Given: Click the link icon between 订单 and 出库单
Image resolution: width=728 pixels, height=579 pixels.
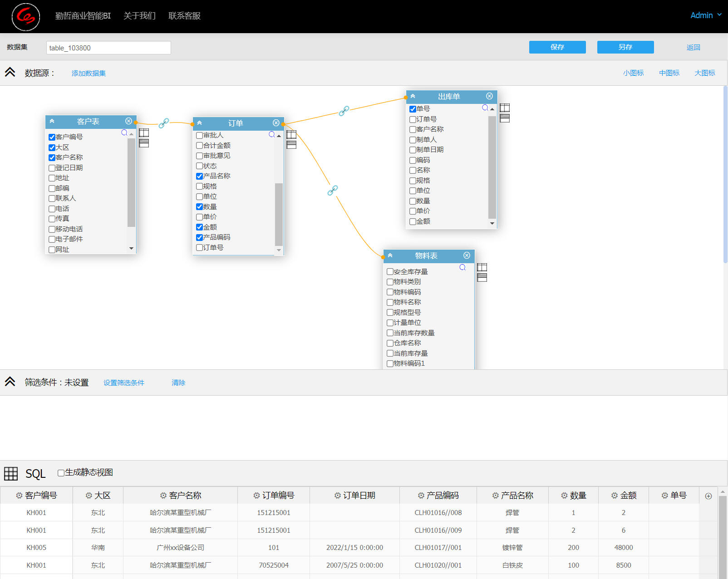Looking at the screenshot, I should click(344, 111).
